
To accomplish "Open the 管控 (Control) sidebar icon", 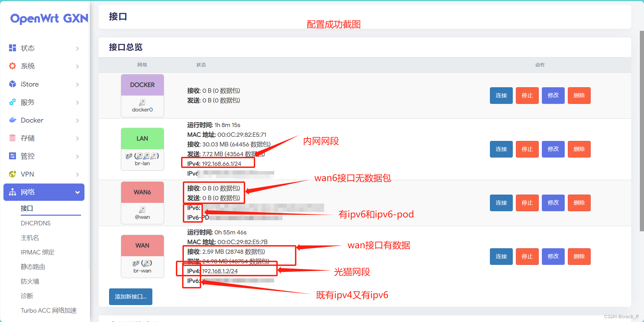I will (x=12, y=156).
